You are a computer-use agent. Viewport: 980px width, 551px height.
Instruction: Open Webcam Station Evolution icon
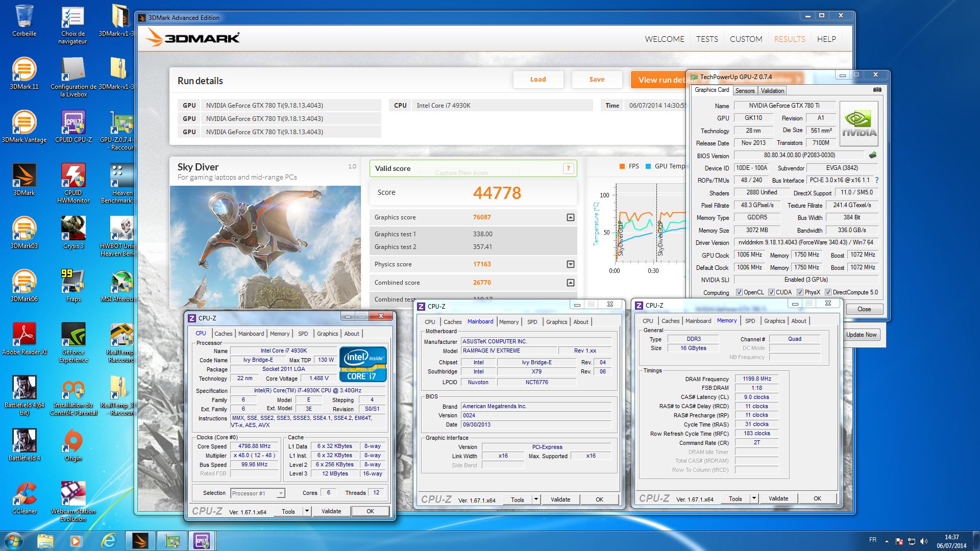coord(73,501)
